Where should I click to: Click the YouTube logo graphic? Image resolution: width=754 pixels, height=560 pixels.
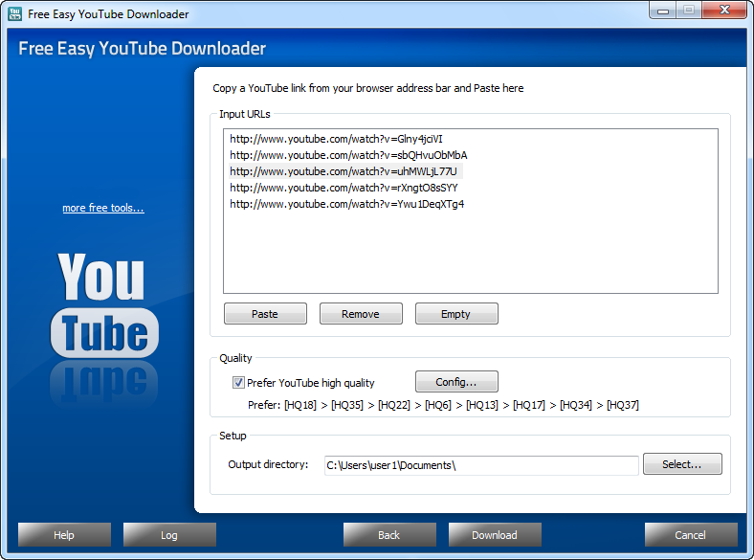104,305
